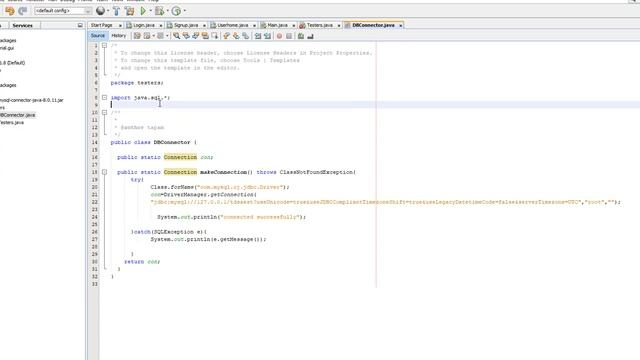Click the editor Forward navigation icon
Viewport: 640px width, 360px height.
[x=160, y=36]
